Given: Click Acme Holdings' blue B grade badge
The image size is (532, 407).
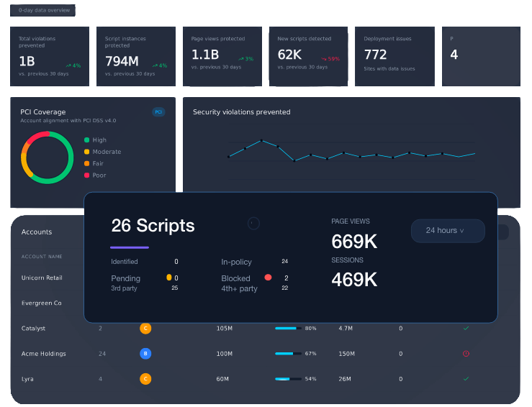Looking at the screenshot, I should coord(145,354).
